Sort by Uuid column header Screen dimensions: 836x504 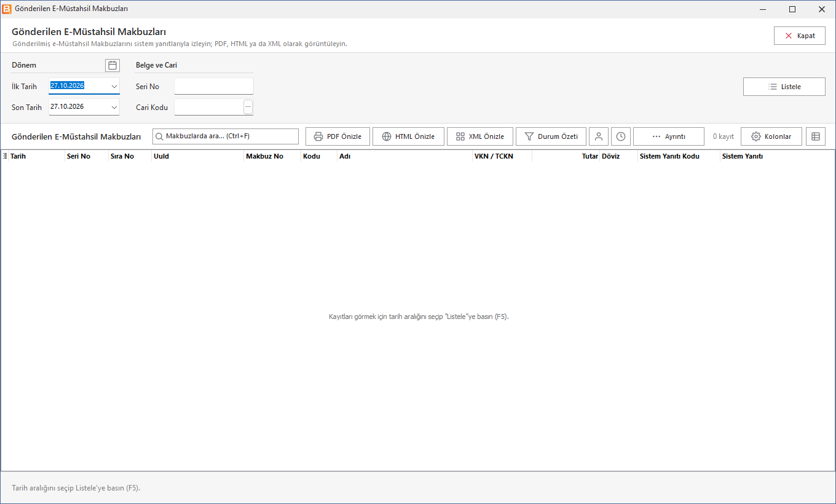pos(197,156)
